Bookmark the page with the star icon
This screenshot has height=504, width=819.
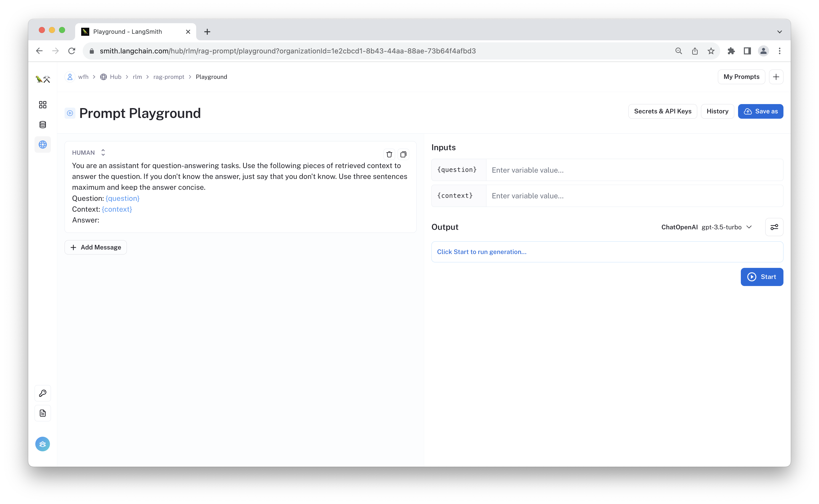point(711,51)
